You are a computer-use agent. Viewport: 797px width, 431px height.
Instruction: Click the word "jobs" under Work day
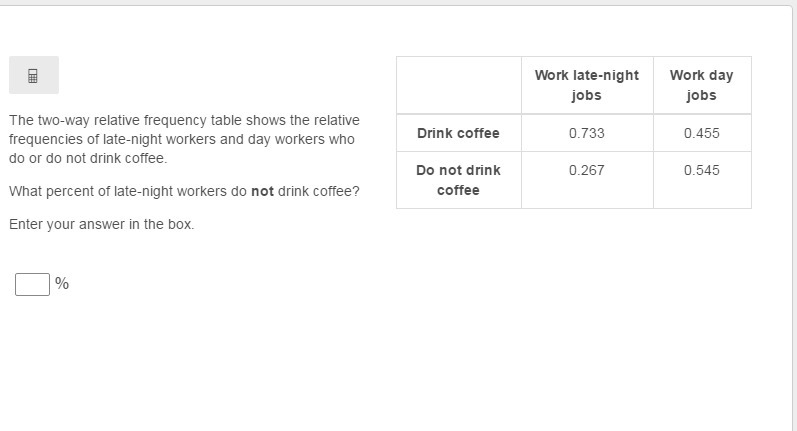[701, 96]
